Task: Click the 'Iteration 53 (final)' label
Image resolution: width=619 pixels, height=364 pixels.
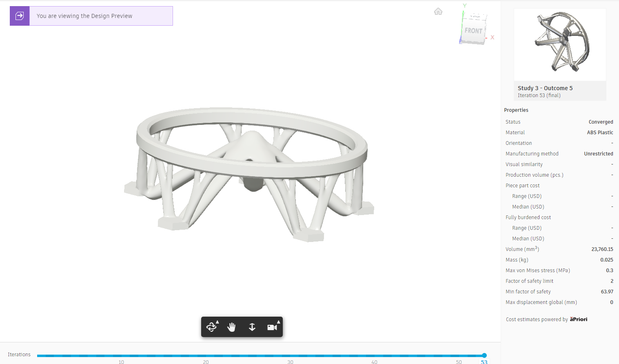Action: coord(539,95)
